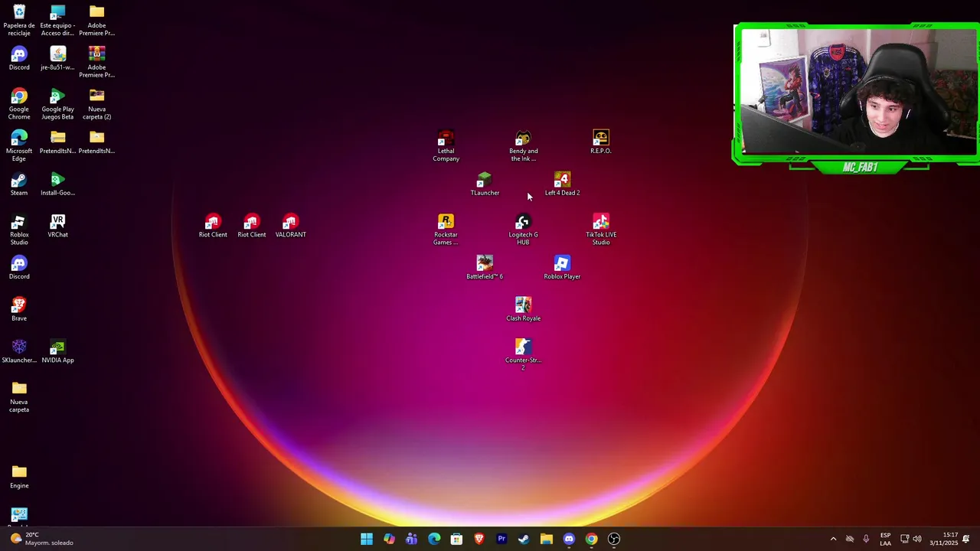This screenshot has width=980, height=551.
Task: Open the notifications bell in taskbar
Action: tap(966, 539)
